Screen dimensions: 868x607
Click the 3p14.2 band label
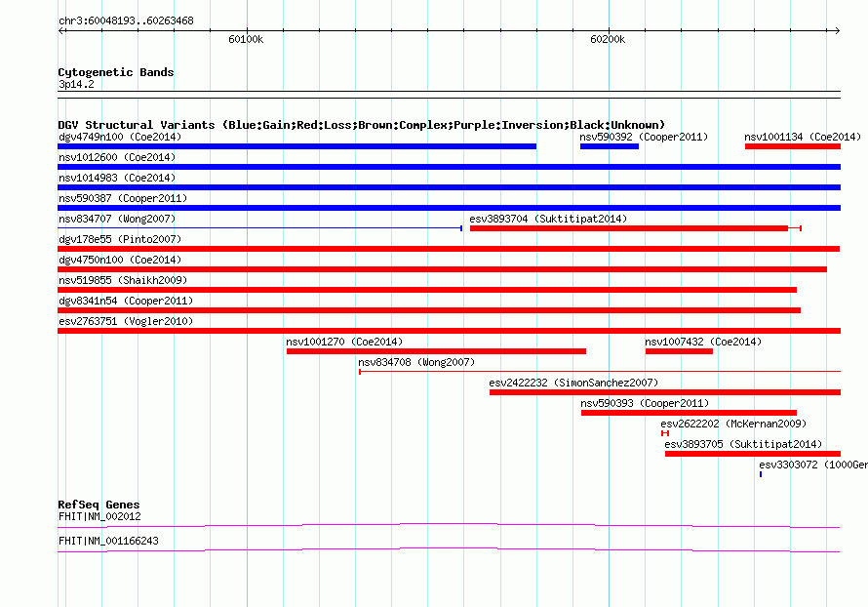pos(76,84)
